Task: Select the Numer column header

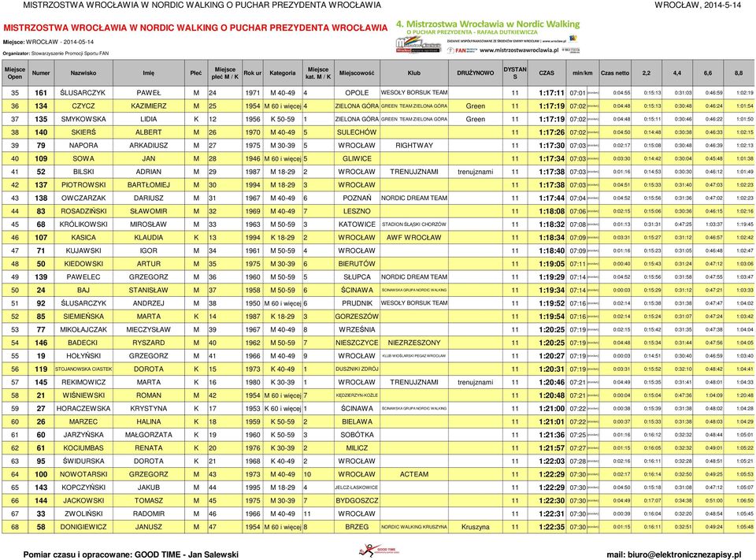Action: (41, 73)
